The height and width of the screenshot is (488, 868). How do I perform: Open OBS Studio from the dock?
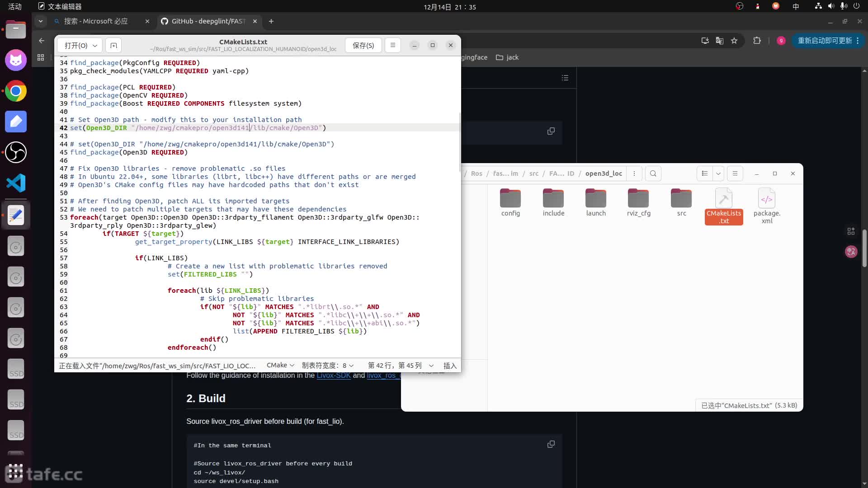(x=16, y=152)
